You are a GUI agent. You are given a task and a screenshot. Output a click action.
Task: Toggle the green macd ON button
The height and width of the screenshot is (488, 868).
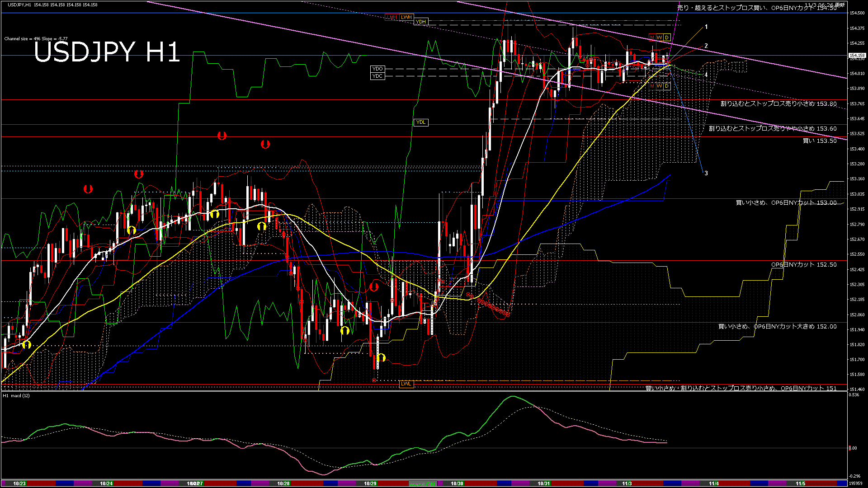(x=423, y=484)
